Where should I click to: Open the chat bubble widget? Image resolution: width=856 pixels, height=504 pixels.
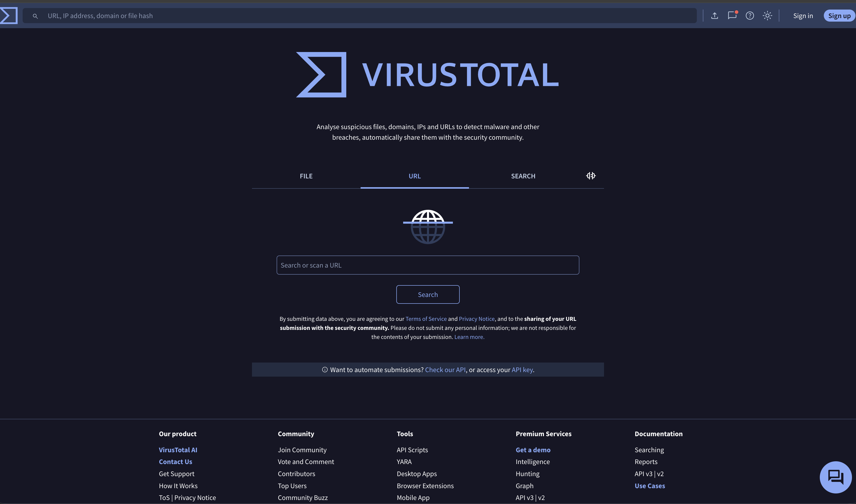pyautogui.click(x=836, y=477)
